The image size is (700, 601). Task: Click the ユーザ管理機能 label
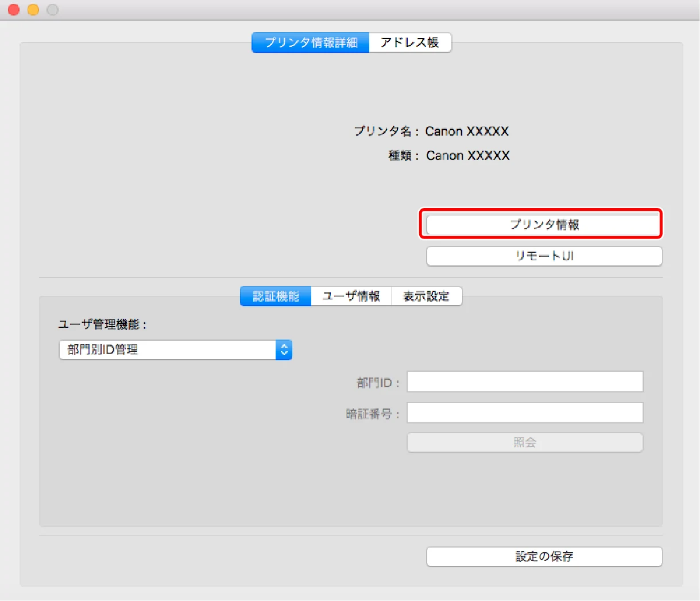[x=102, y=325]
